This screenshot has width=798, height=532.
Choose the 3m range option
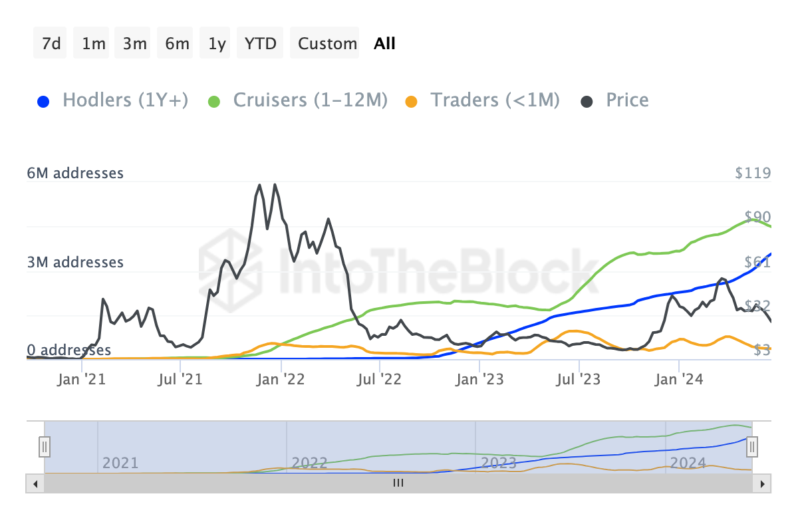point(134,44)
